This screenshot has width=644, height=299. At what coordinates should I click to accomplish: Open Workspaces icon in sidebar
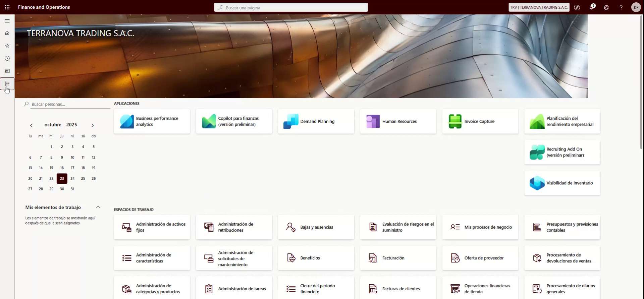[x=7, y=71]
